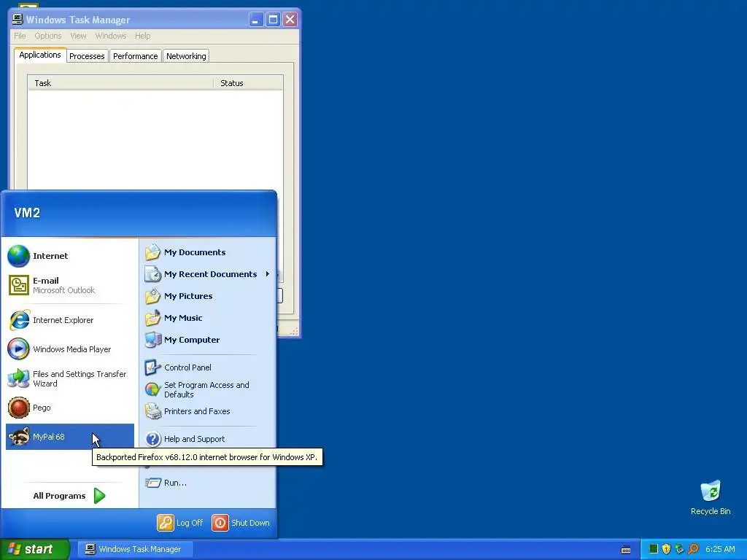Switch to the Applications tab
Screen dimensions: 747x560
click(x=40, y=55)
